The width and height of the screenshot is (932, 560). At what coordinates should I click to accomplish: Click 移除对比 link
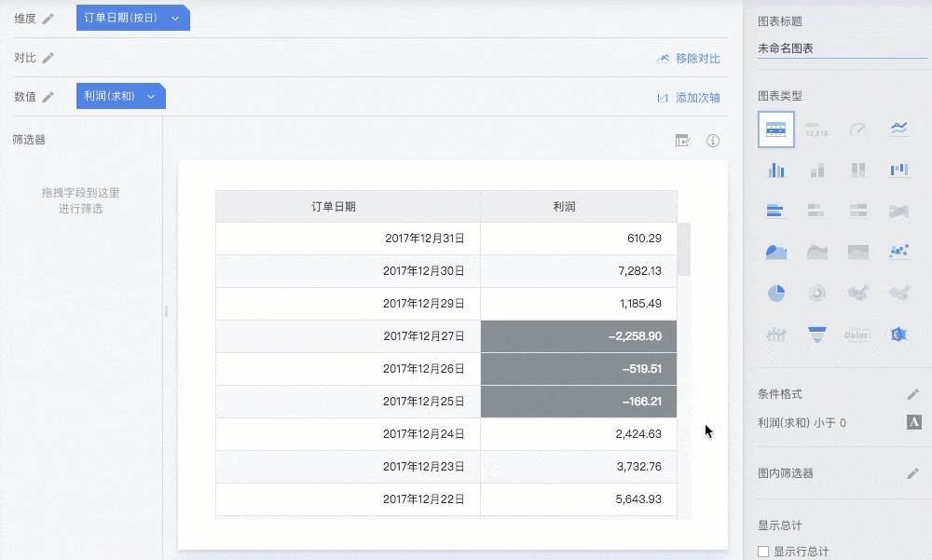[x=689, y=59]
